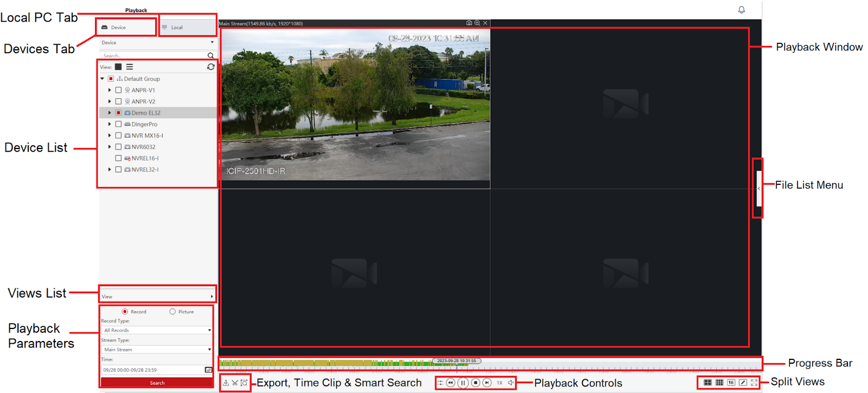Take a snapshot with the camera icon

469,23
